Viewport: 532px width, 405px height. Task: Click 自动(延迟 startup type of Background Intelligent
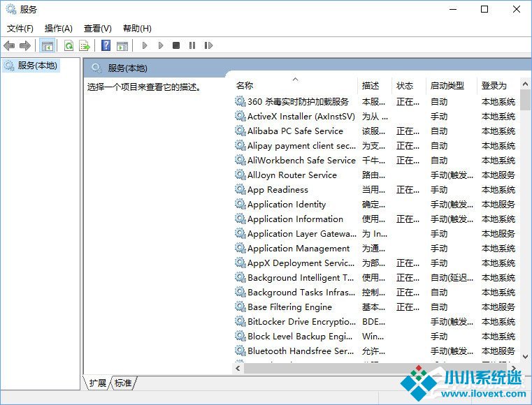coord(452,278)
